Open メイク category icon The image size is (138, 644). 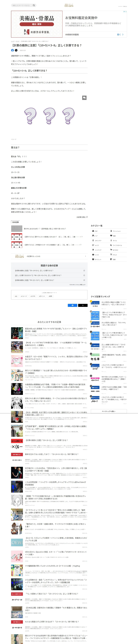point(93,245)
